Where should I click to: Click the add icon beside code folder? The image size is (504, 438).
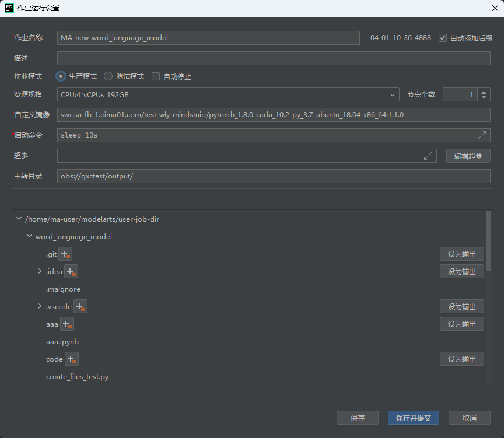(x=72, y=359)
